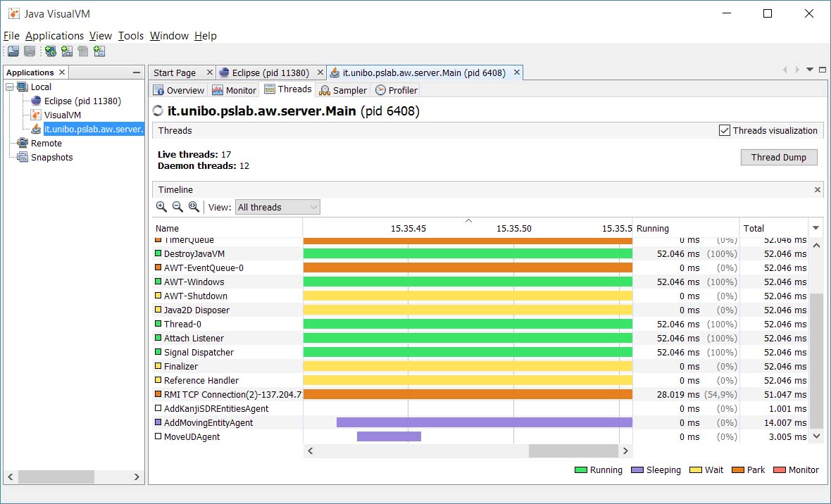Select the AddKanjiSDREntitiesAgent thread row

click(480, 408)
